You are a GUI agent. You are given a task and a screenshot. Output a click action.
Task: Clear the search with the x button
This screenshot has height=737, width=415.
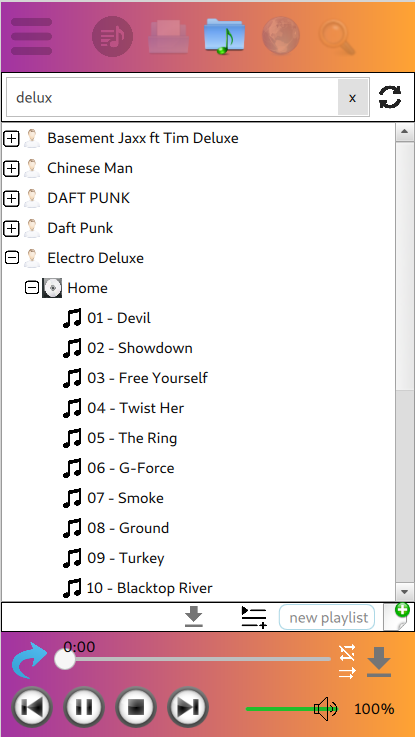352,97
